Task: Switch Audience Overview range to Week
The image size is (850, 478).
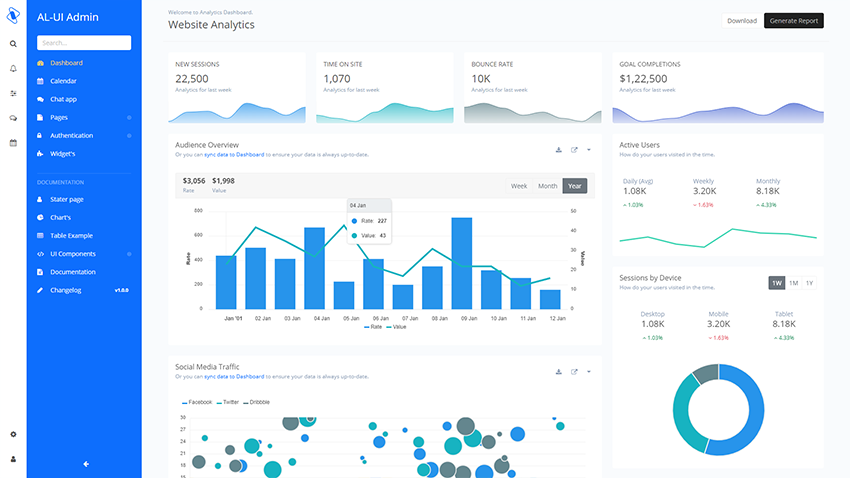Action: [519, 186]
